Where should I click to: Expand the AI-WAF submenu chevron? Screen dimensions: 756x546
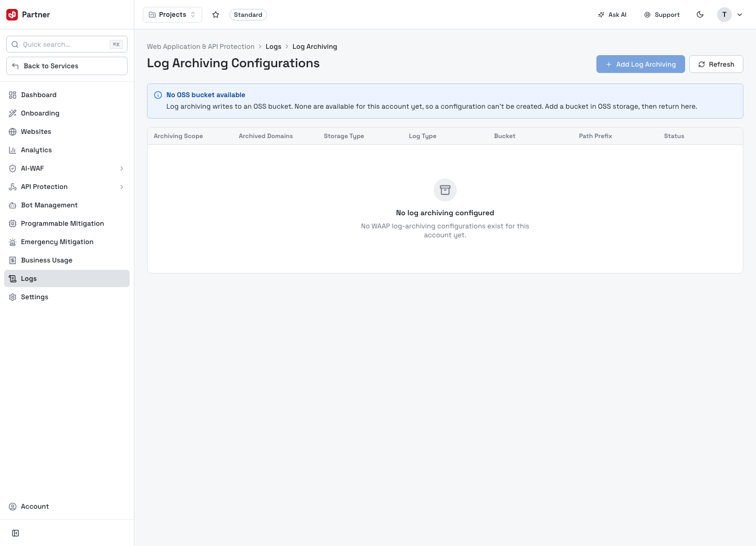point(122,169)
